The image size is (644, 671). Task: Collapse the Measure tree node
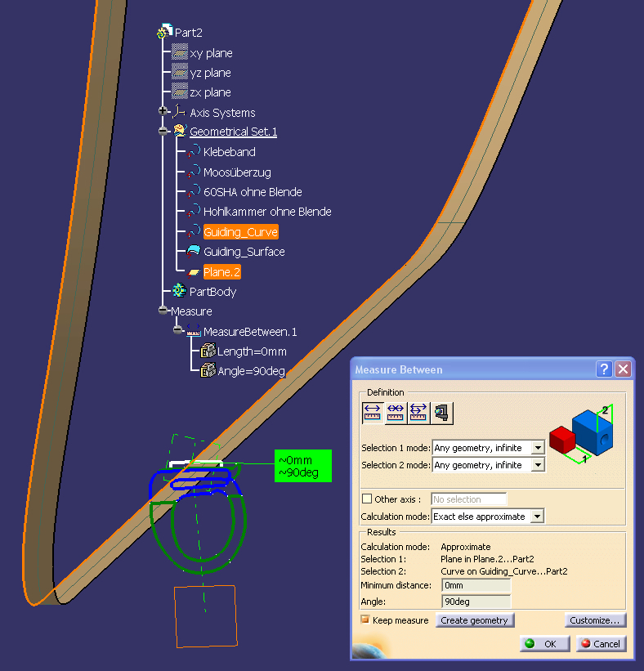click(x=163, y=311)
